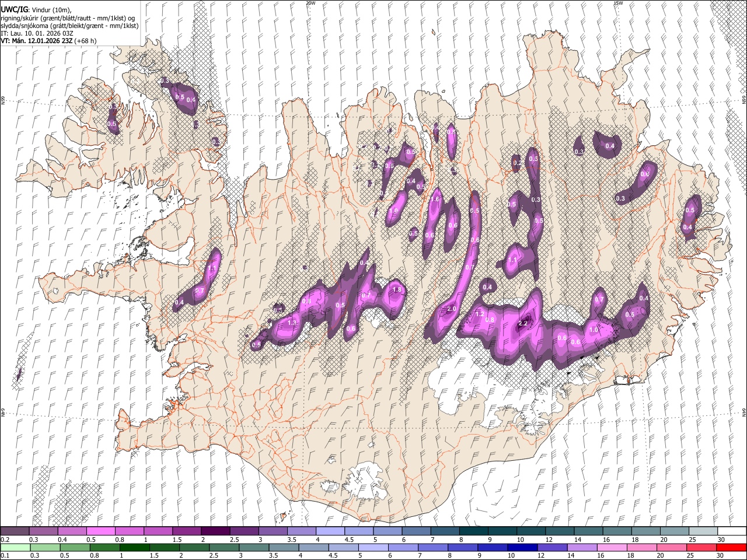The width and height of the screenshot is (747, 560).
Task: Pick the upper-scale swatch between 0.2 and 0.3
Action: (15, 531)
